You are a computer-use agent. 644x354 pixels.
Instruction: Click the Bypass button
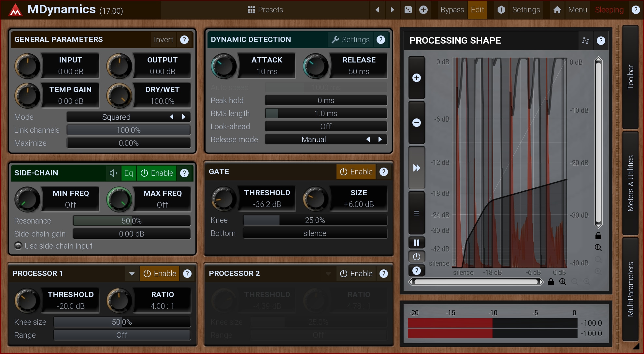pyautogui.click(x=452, y=10)
